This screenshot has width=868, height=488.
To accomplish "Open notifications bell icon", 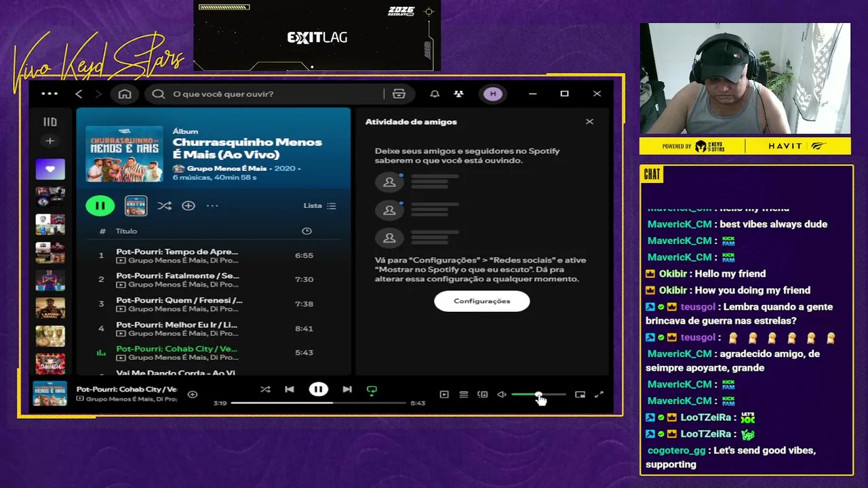I will coord(435,94).
